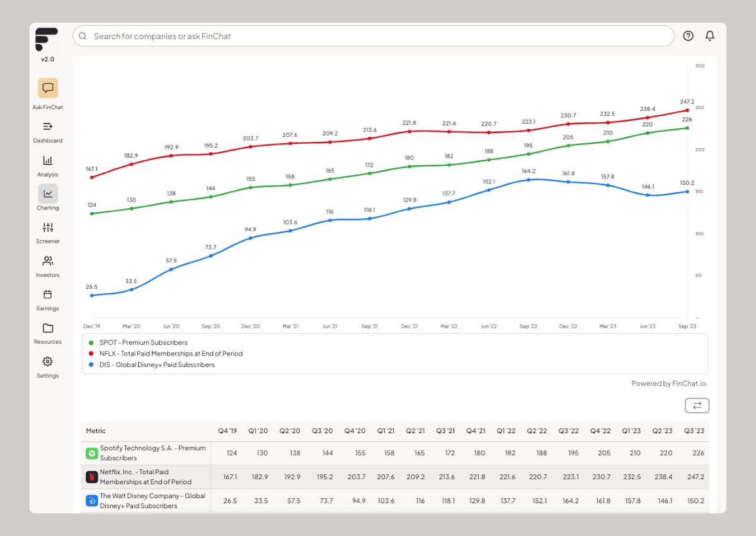
Task: Click the Ask FinChat menu label
Action: pyautogui.click(x=48, y=107)
